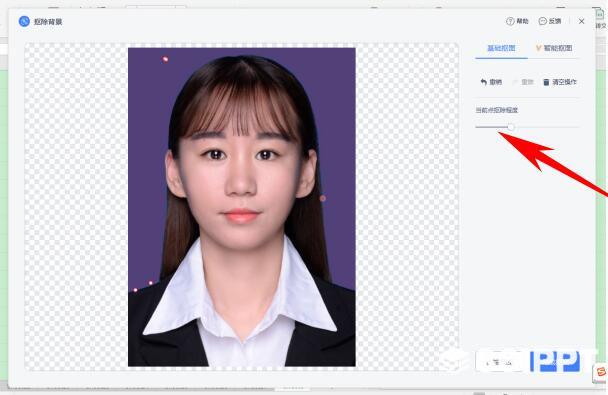
Task: Click the orange Sogou input-method icon
Action: point(600,373)
